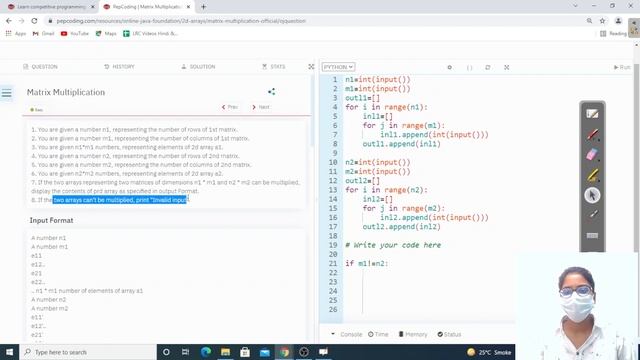Screen dimensions: 640x360
Task: Select the red pen annotation tool
Action: (x=592, y=134)
